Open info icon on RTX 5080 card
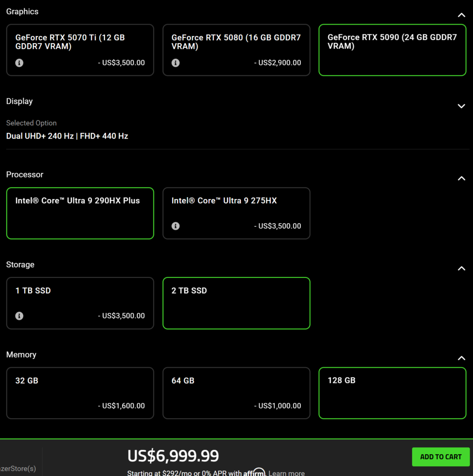 click(175, 63)
